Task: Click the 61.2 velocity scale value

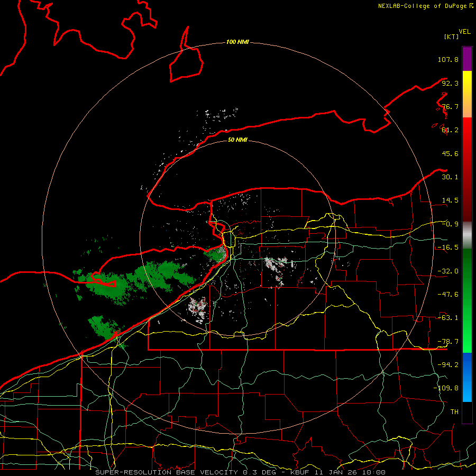Action: click(x=450, y=130)
